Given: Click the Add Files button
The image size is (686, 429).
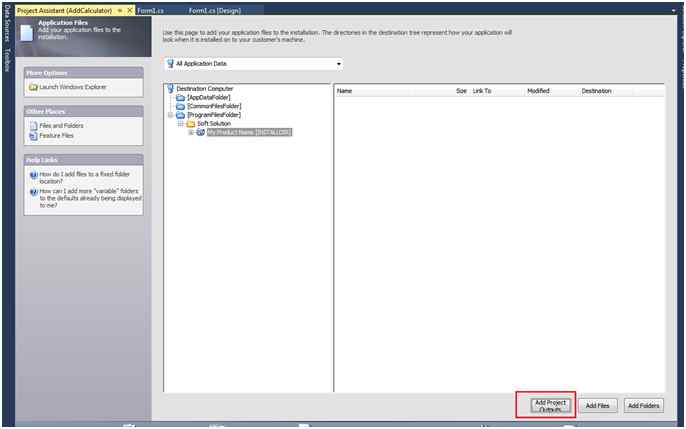Looking at the screenshot, I should click(x=597, y=406).
